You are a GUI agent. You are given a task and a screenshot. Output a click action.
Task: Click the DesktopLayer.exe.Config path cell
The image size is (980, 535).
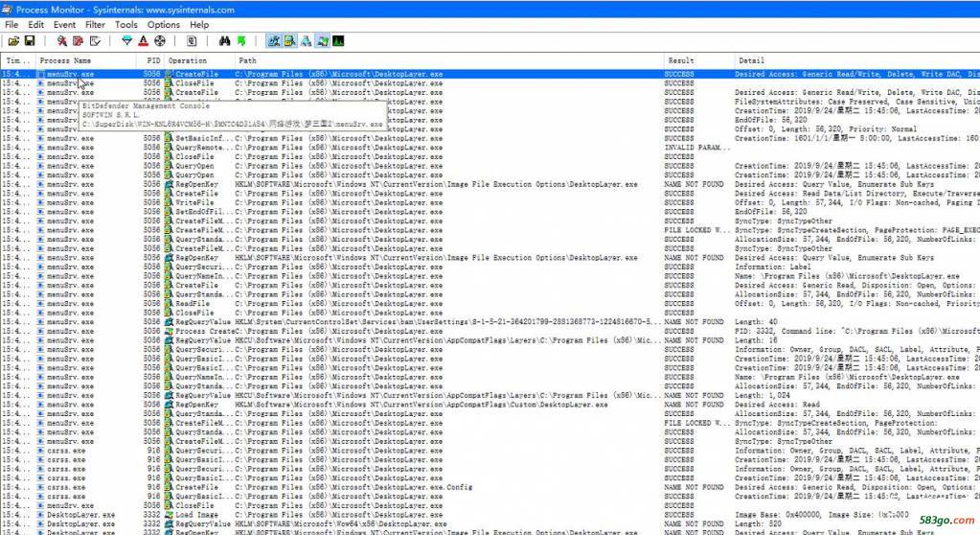point(353,487)
